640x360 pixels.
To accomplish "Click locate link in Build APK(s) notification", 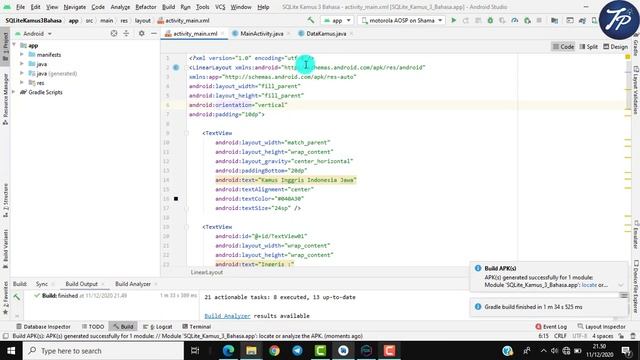I will 589,285.
